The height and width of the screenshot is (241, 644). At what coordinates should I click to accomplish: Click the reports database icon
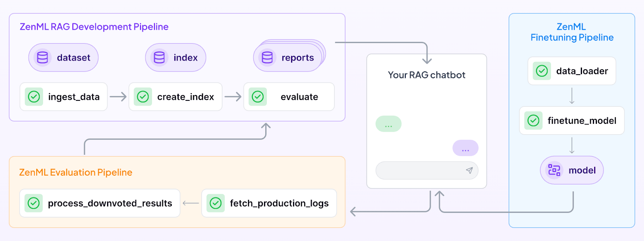point(267,58)
